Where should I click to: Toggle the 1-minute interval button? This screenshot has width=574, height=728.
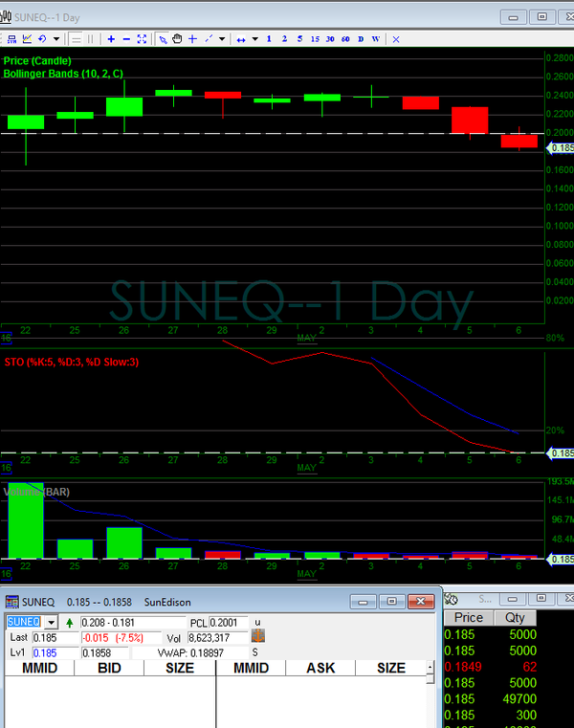[270, 39]
